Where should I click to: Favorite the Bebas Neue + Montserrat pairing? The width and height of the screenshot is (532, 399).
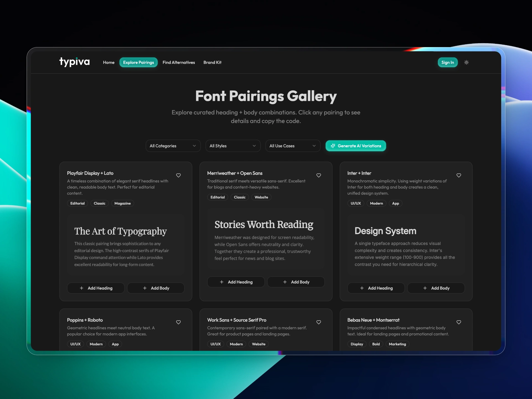click(x=459, y=322)
